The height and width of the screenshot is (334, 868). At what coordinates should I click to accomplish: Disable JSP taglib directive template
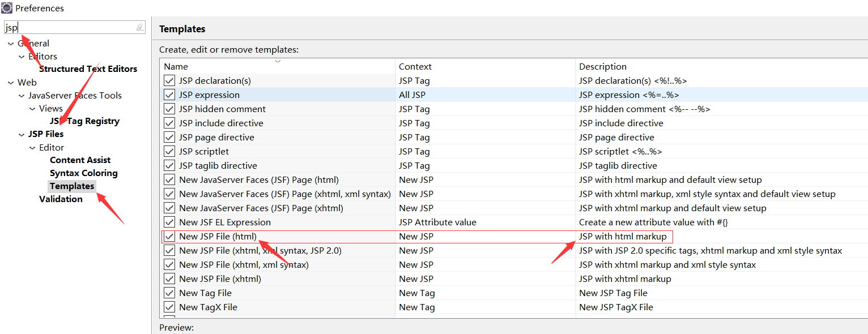coord(169,166)
